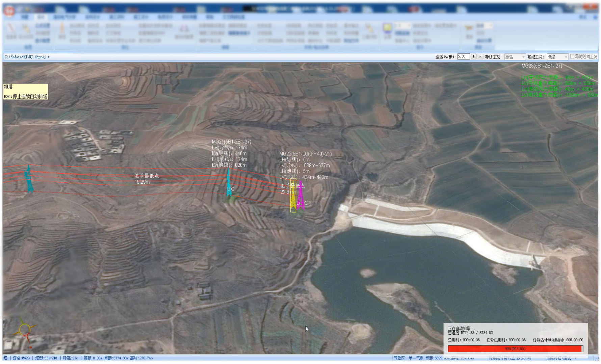This screenshot has height=364, width=601.
Task: Click the red auto-placement progress bar
Action: tap(515, 348)
